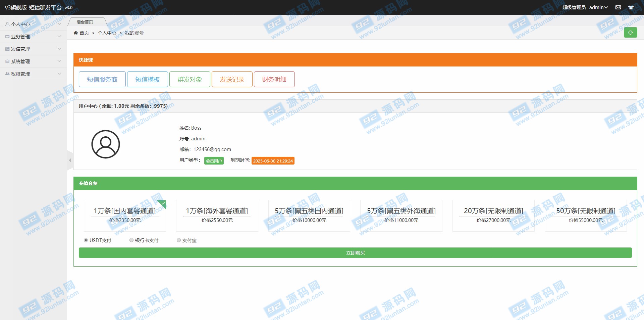Click the user avatar profile picture
Screen dimensions: 644x320
click(x=106, y=144)
